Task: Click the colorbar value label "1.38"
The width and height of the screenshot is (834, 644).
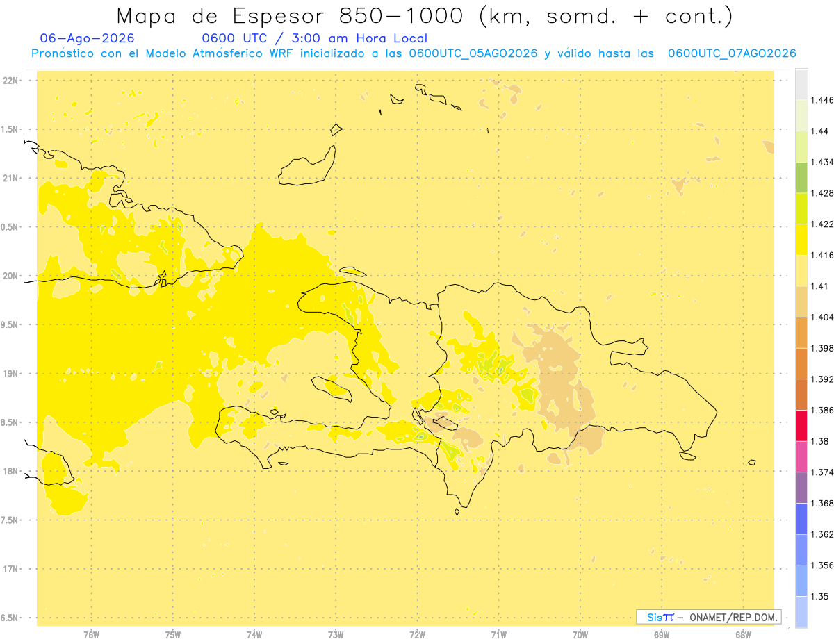Action: pyautogui.click(x=819, y=441)
